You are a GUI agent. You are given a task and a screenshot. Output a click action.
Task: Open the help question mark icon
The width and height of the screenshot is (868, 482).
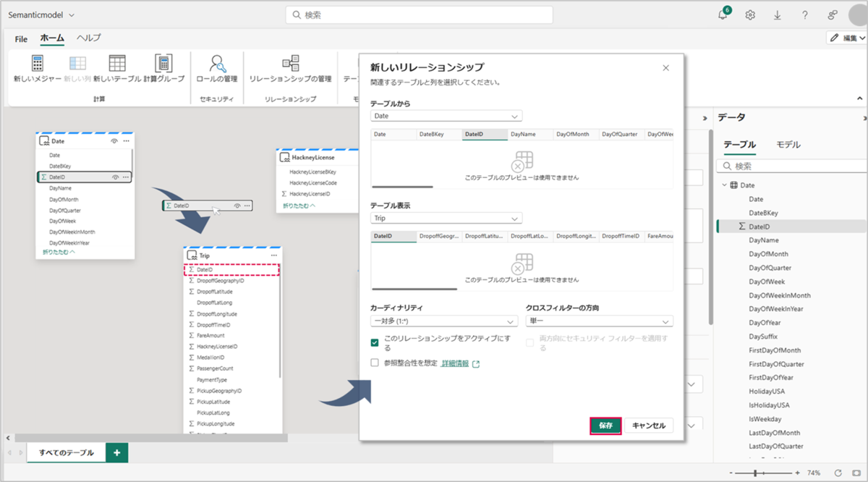[x=805, y=14]
